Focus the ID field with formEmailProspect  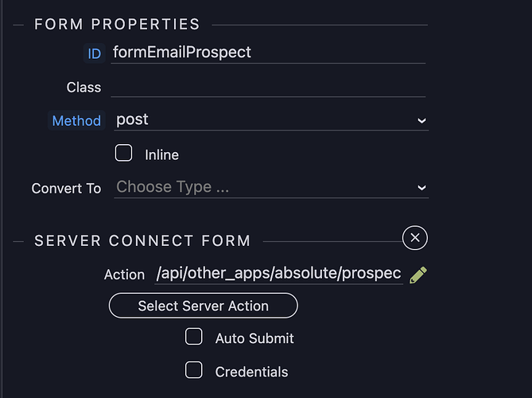tap(267, 53)
